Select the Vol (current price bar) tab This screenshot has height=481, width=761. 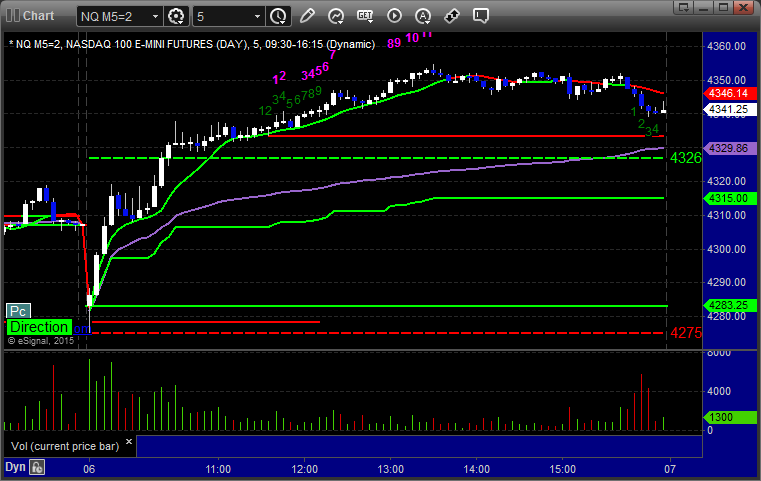point(65,446)
